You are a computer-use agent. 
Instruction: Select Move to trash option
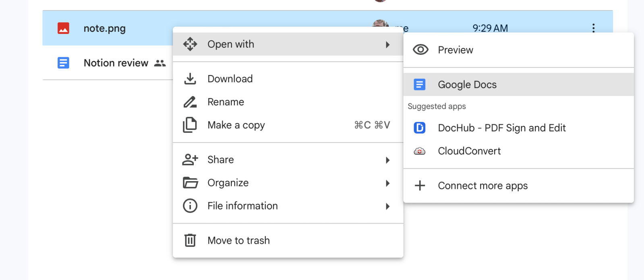pyautogui.click(x=238, y=240)
